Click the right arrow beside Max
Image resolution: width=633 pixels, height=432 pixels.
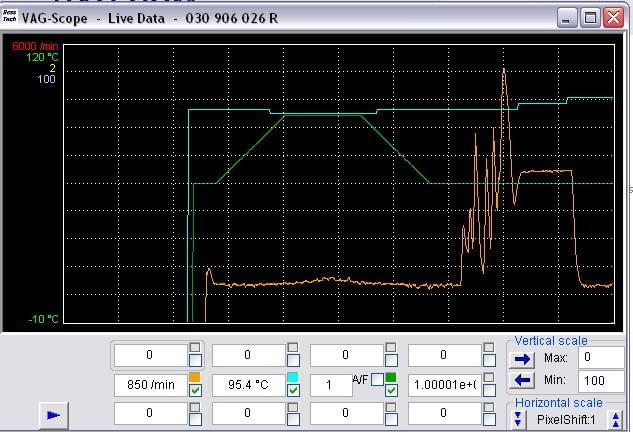coord(522,359)
